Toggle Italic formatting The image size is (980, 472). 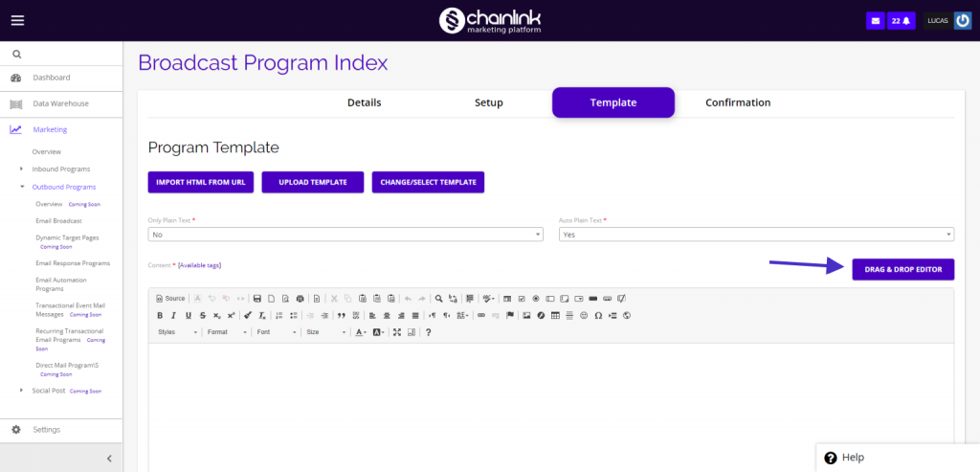(174, 315)
